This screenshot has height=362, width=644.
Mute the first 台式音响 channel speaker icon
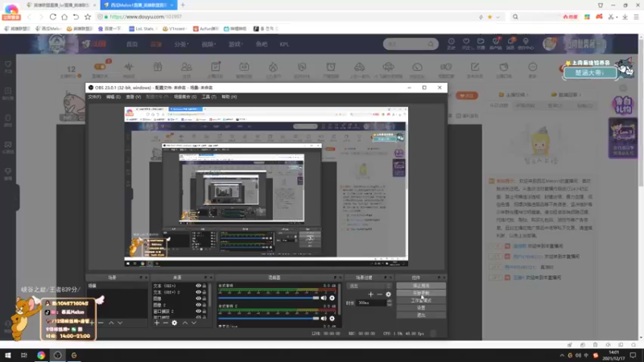click(324, 298)
